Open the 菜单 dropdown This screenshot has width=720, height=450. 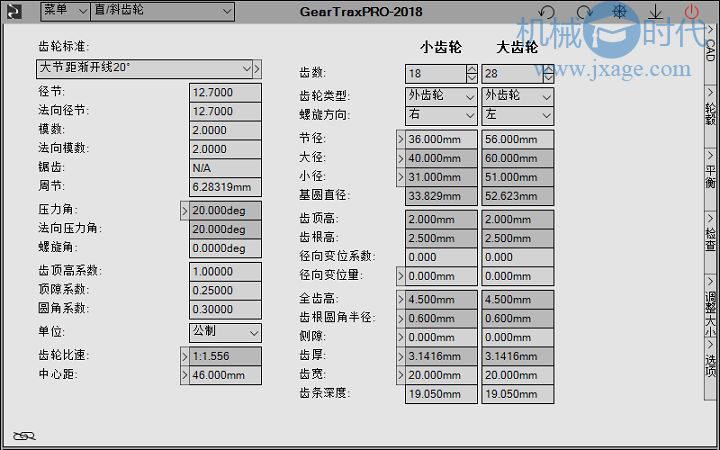coord(65,11)
